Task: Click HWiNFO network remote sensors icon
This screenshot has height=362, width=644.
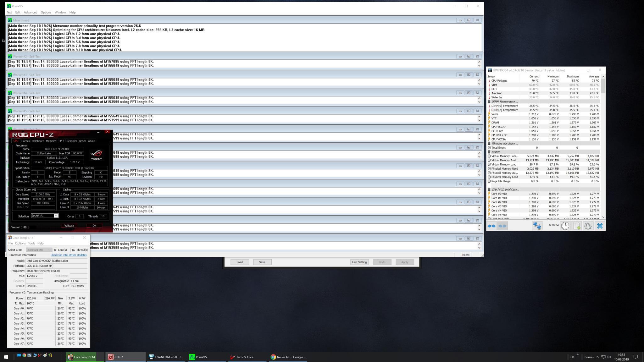Action: 537,226
